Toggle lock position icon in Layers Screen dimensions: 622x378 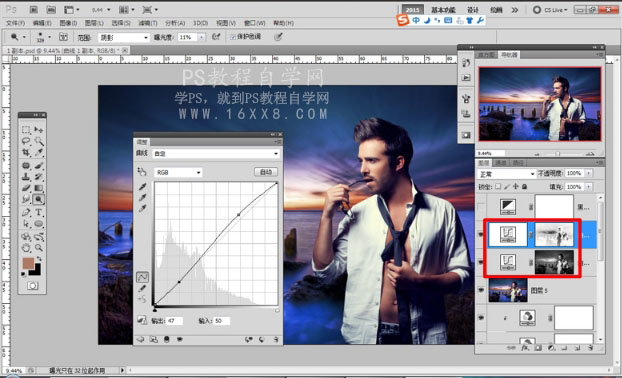click(516, 186)
